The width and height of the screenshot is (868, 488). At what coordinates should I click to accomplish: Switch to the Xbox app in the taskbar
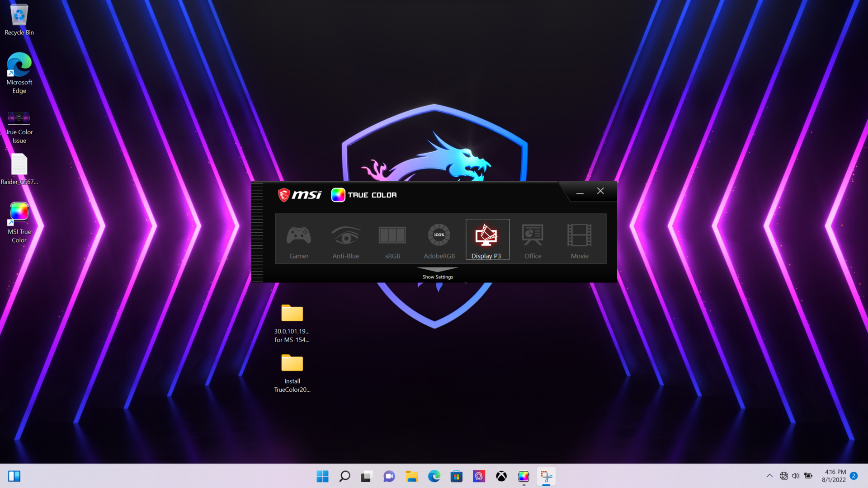click(x=501, y=476)
